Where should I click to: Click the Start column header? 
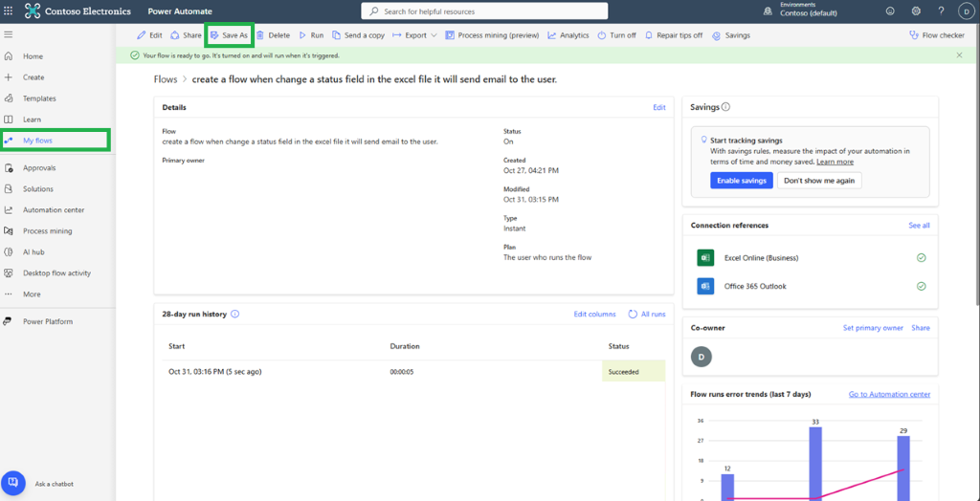click(177, 346)
